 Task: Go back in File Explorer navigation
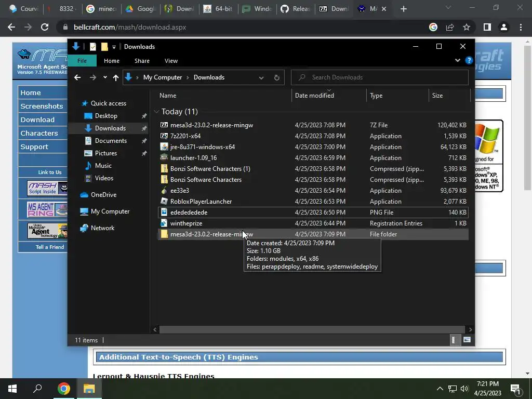click(77, 78)
